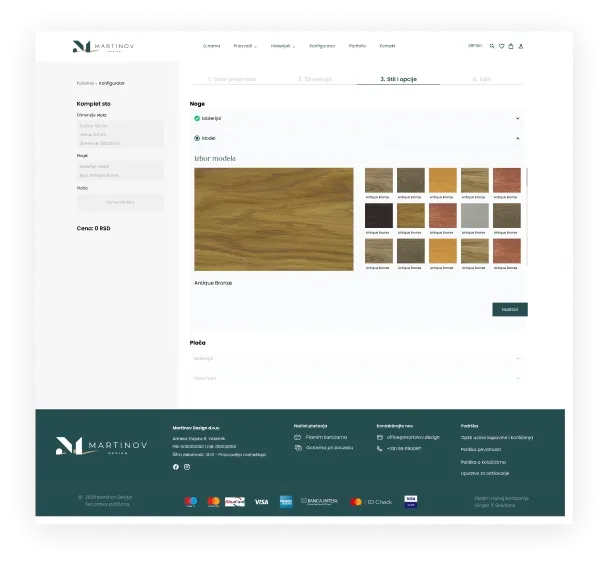The height and width of the screenshot is (565, 609).
Task: Click the card payment icon in the footer
Action: 298,437
